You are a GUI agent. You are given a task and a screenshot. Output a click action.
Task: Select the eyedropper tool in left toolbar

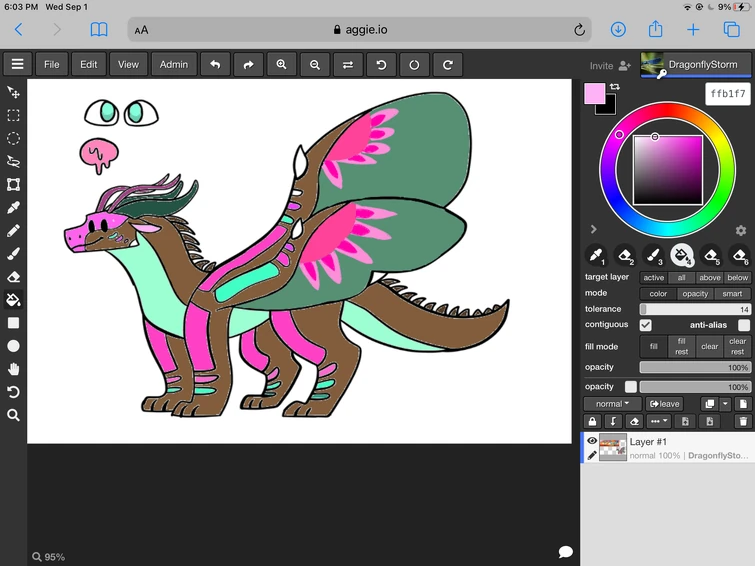pos(13,208)
